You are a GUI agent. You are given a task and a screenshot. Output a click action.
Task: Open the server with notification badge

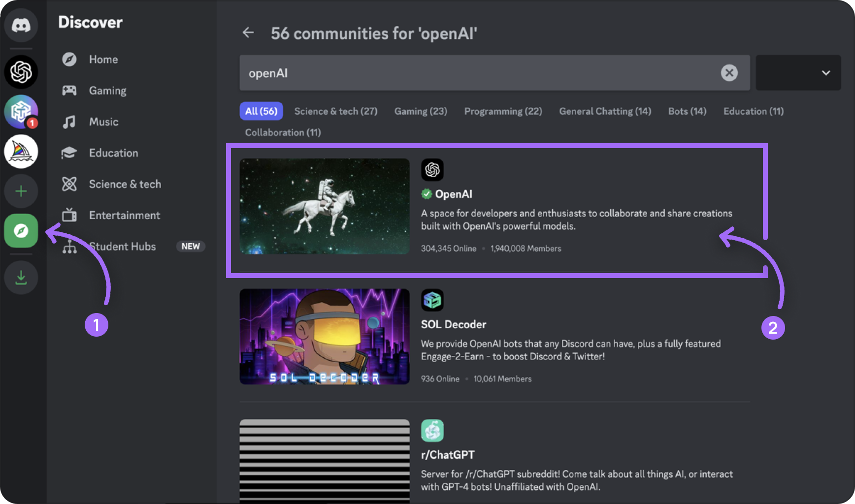click(x=21, y=112)
